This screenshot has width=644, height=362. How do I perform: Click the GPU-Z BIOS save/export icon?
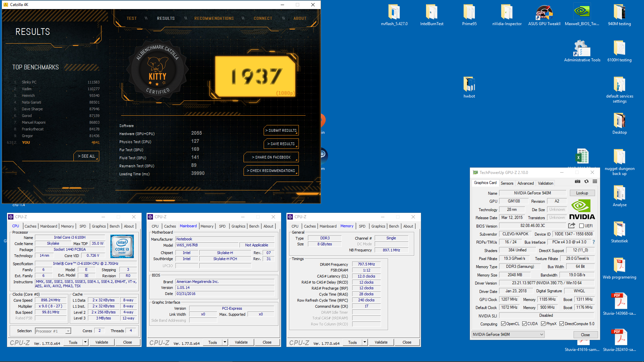pyautogui.click(x=572, y=226)
